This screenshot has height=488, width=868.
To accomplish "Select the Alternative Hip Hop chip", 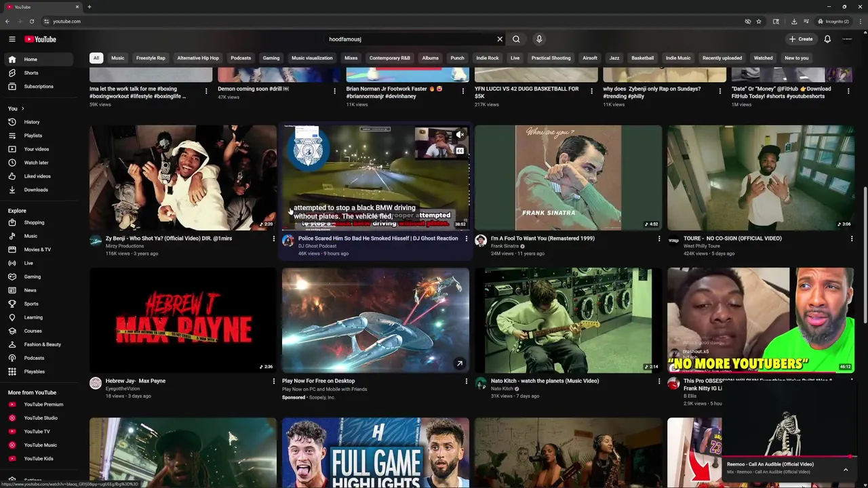I will click(198, 58).
